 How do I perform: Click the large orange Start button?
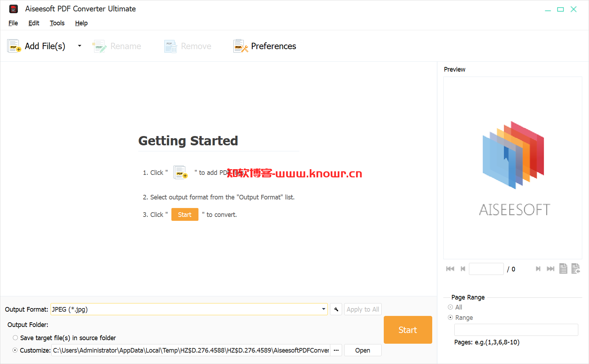[408, 330]
